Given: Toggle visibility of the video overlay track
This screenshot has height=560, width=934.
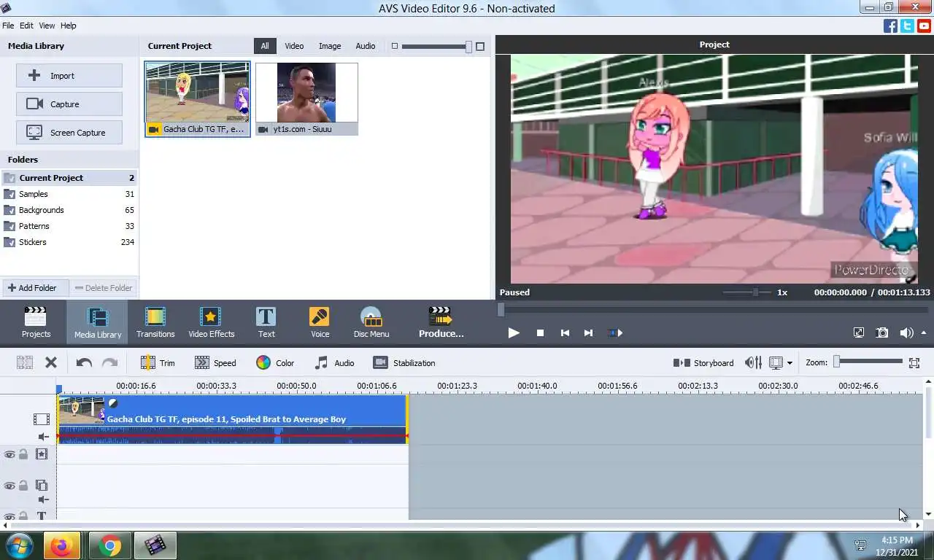Looking at the screenshot, I should click(x=9, y=486).
